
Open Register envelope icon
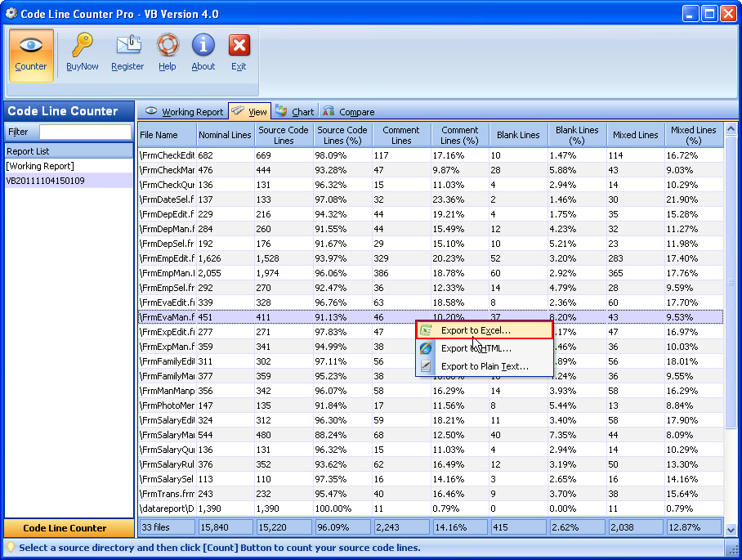(x=129, y=45)
